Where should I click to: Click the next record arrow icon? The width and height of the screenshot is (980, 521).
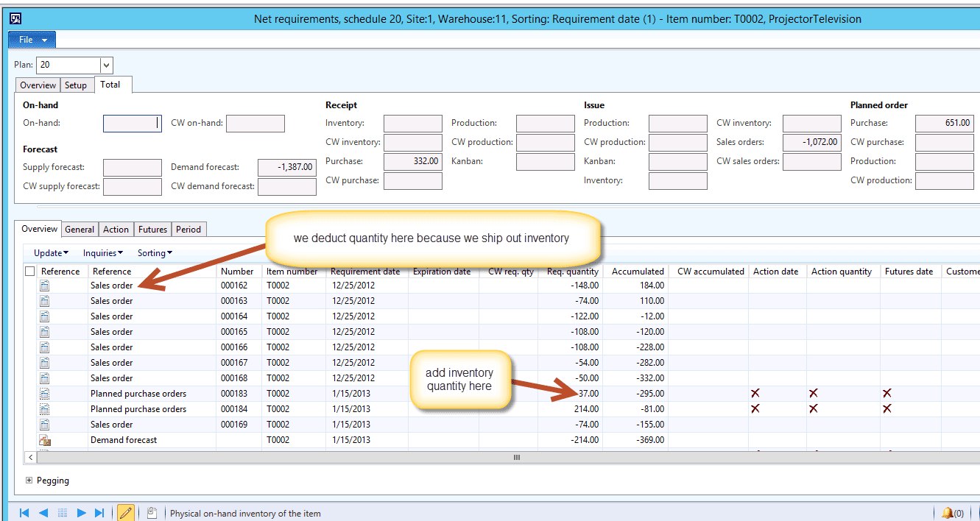pos(81,513)
